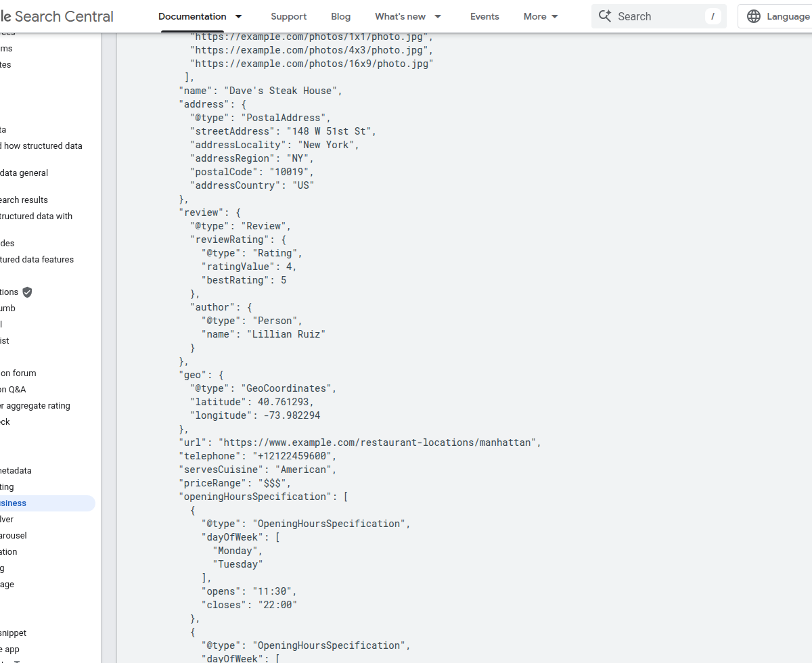Click code line "streetAddress": "148 W 51st St"

pos(283,131)
